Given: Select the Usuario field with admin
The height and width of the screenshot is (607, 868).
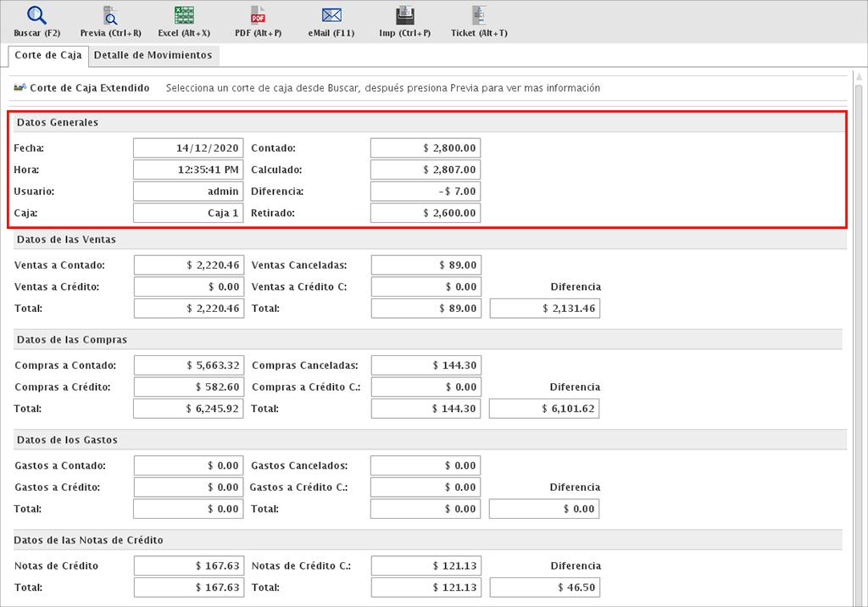Looking at the screenshot, I should [188, 192].
